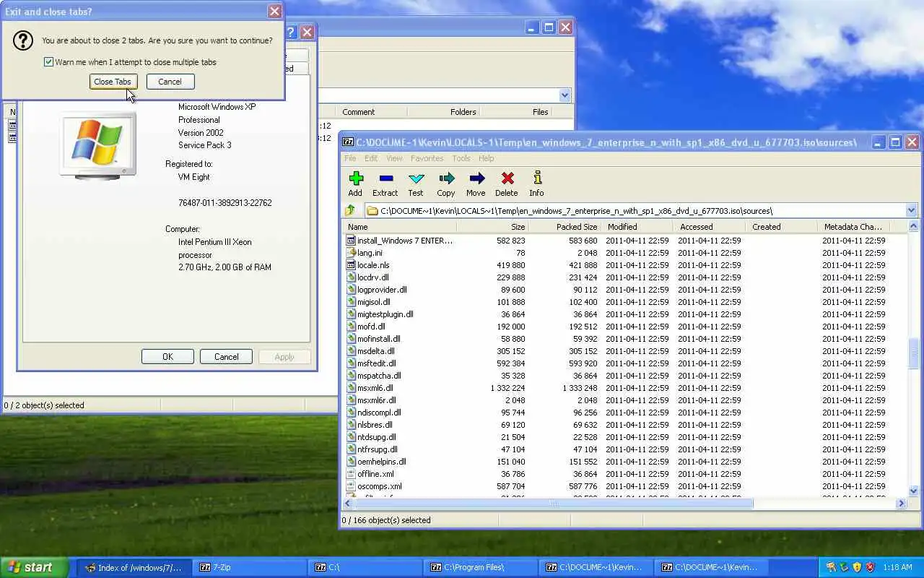Open the Favorites menu in 7-Zip
Viewport: 924px width, 578px height.
click(427, 158)
